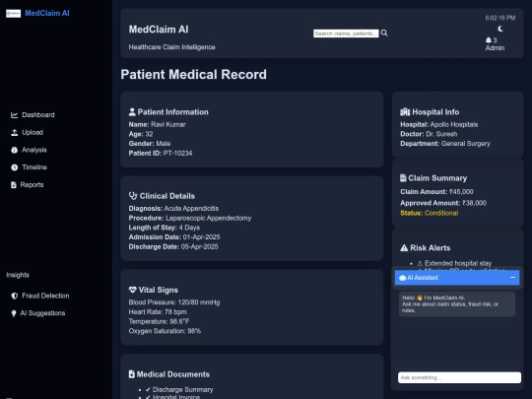Click the Fraud Detection shield icon
Viewport: 532px width, 399px height.
[14, 296]
